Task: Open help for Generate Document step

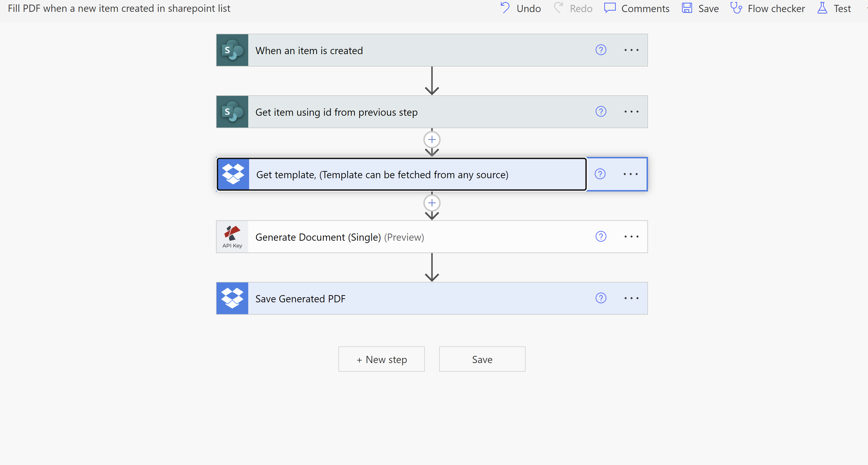Action: click(x=601, y=237)
